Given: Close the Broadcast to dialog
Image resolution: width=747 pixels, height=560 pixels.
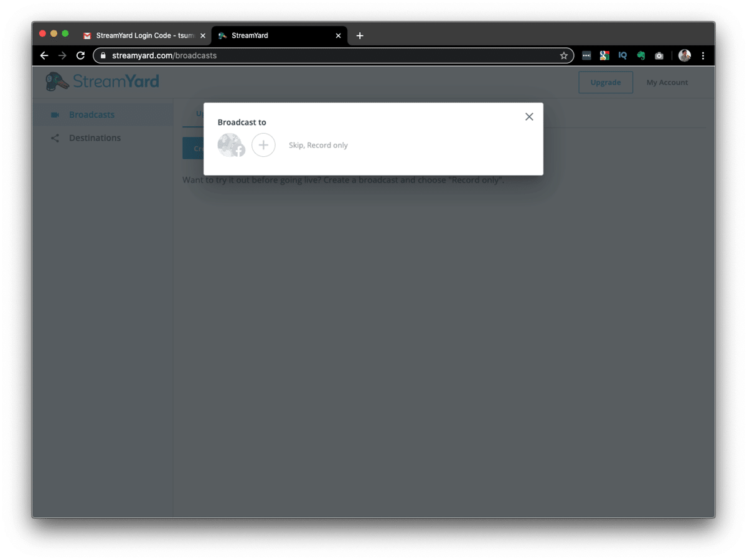Looking at the screenshot, I should [529, 116].
